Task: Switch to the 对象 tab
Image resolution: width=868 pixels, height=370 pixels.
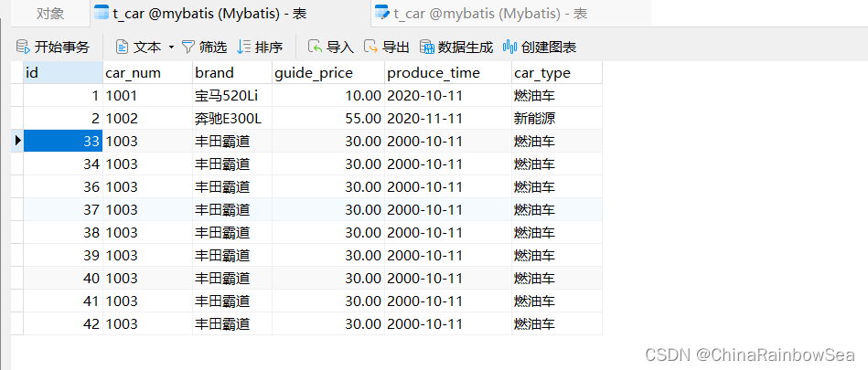Action: [50, 14]
